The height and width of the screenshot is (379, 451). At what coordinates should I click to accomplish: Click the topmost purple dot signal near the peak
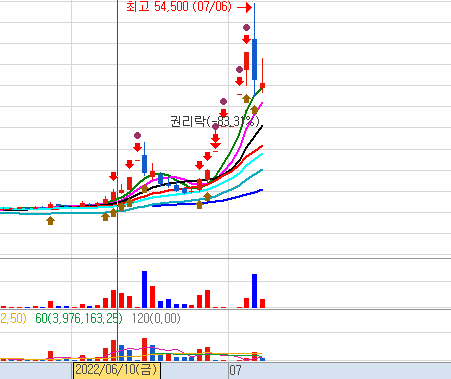coord(246,27)
